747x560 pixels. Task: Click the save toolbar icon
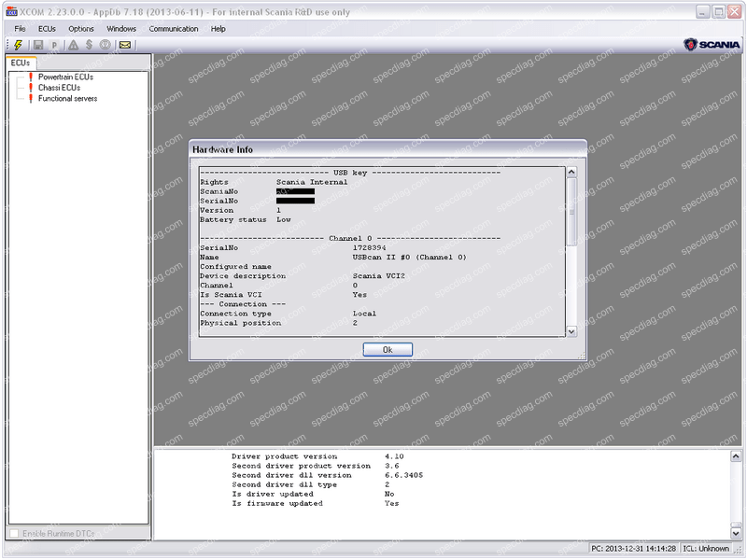(x=39, y=45)
